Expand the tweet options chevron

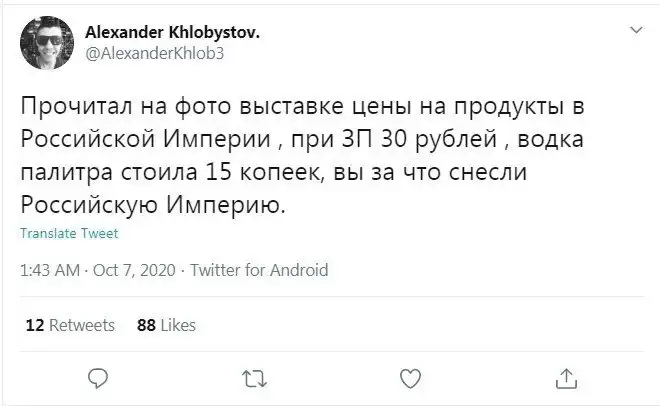pos(633,33)
